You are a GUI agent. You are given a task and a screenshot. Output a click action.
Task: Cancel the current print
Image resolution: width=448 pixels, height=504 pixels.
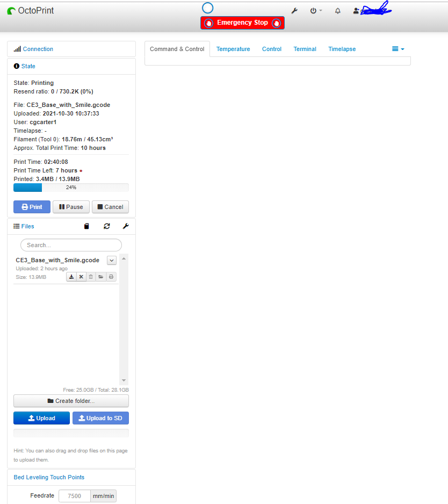pos(110,207)
